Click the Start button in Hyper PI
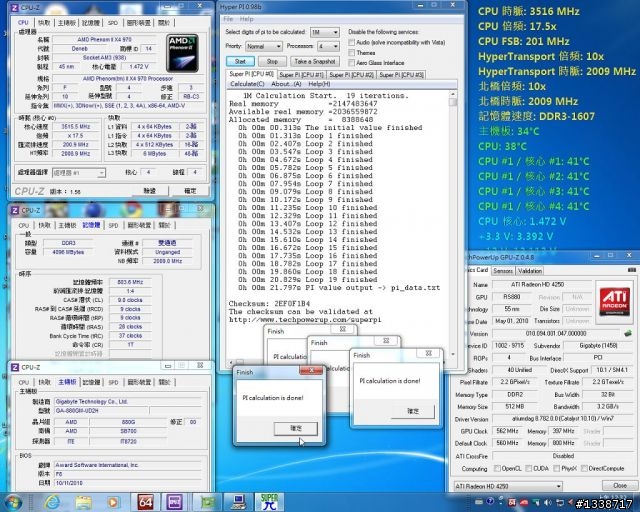 pyautogui.click(x=240, y=62)
